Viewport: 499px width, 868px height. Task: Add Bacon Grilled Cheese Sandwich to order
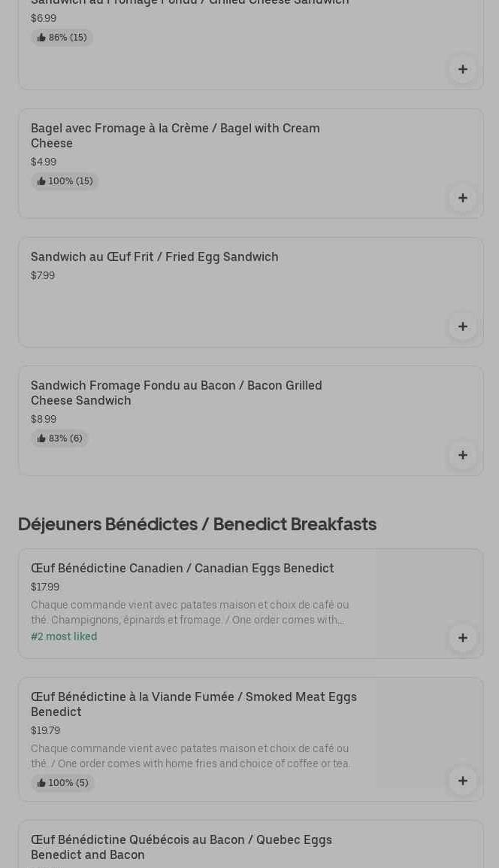[x=462, y=455]
